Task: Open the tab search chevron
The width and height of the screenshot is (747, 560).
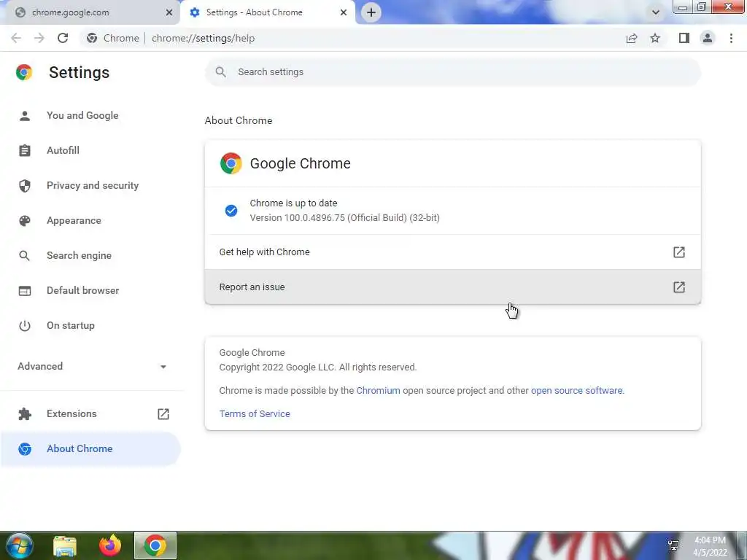Action: [656, 12]
